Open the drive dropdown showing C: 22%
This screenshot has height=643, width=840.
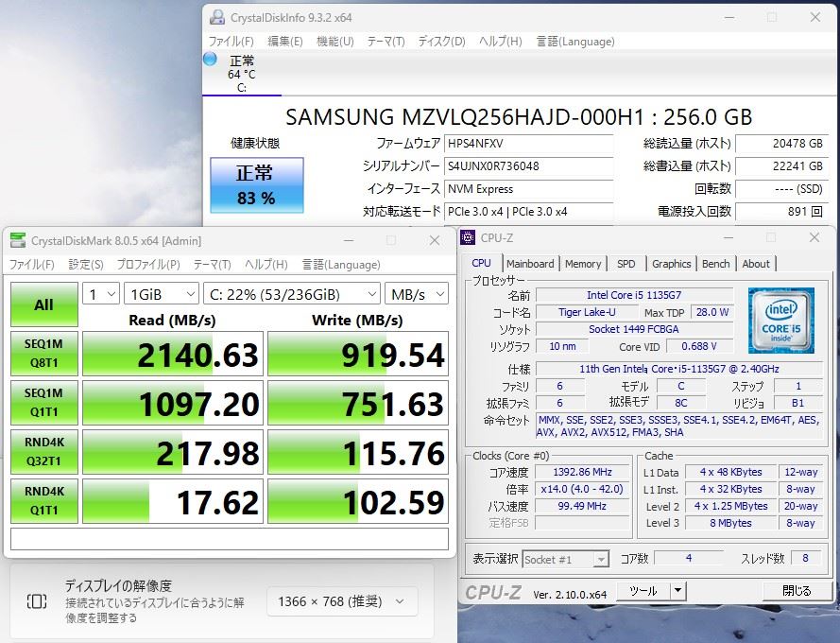(x=292, y=294)
